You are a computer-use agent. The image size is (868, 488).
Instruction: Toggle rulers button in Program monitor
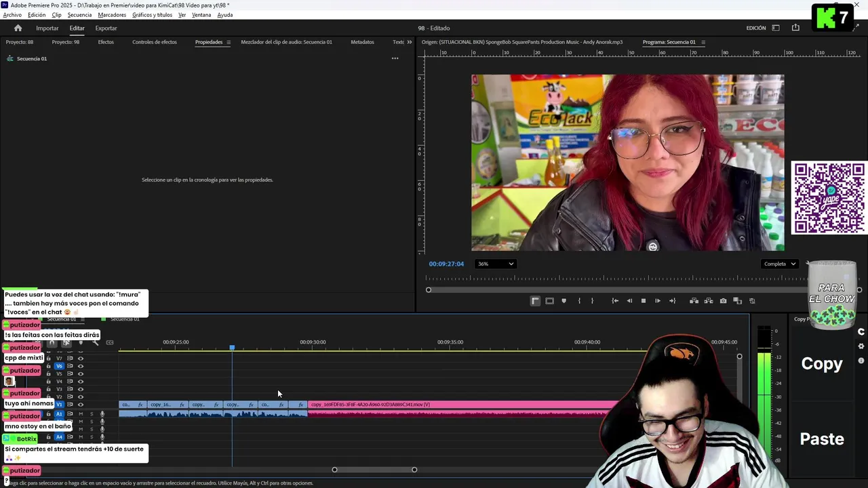pyautogui.click(x=535, y=301)
